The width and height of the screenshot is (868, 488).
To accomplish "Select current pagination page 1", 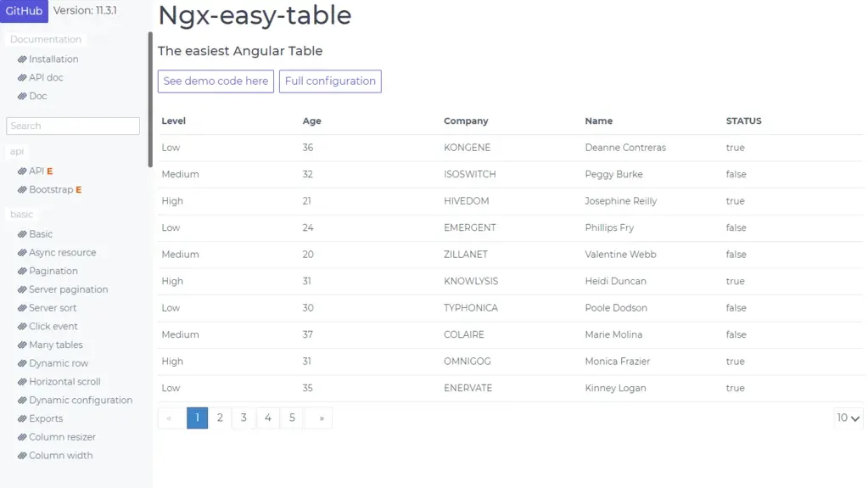I will point(197,418).
